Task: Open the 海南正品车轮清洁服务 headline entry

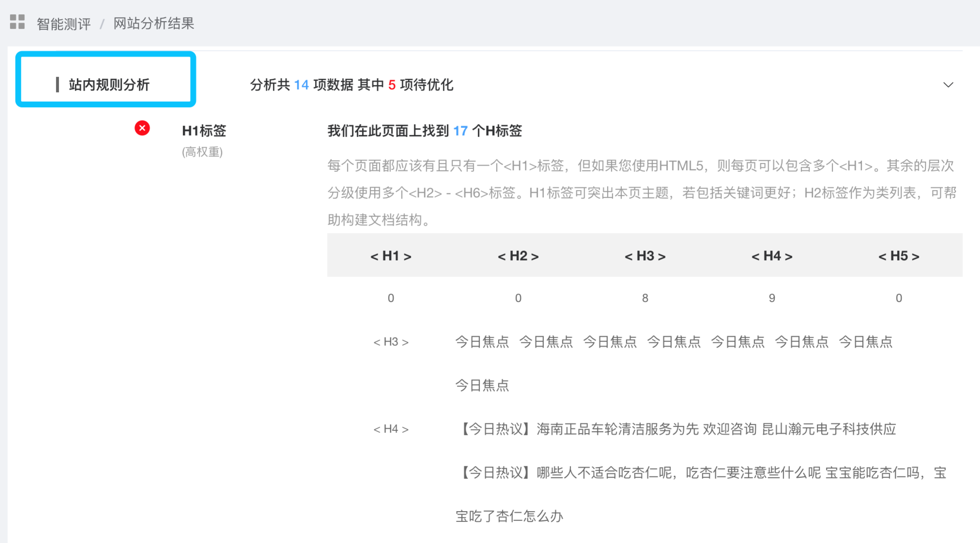Action: [x=677, y=429]
